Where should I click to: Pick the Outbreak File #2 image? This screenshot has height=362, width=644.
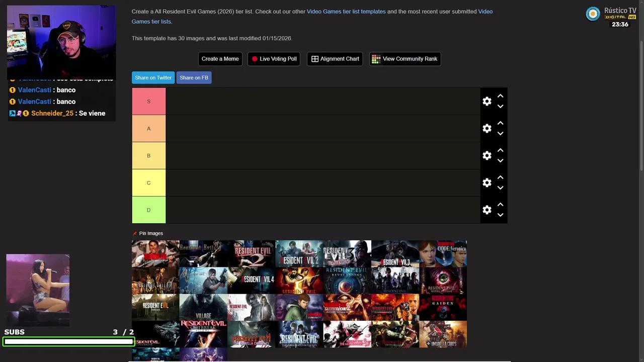[x=203, y=334]
